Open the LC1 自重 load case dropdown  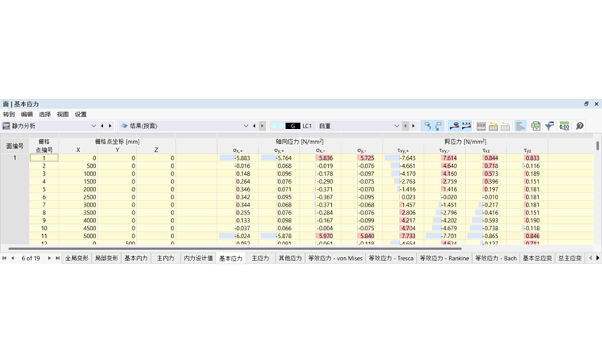coord(397,126)
